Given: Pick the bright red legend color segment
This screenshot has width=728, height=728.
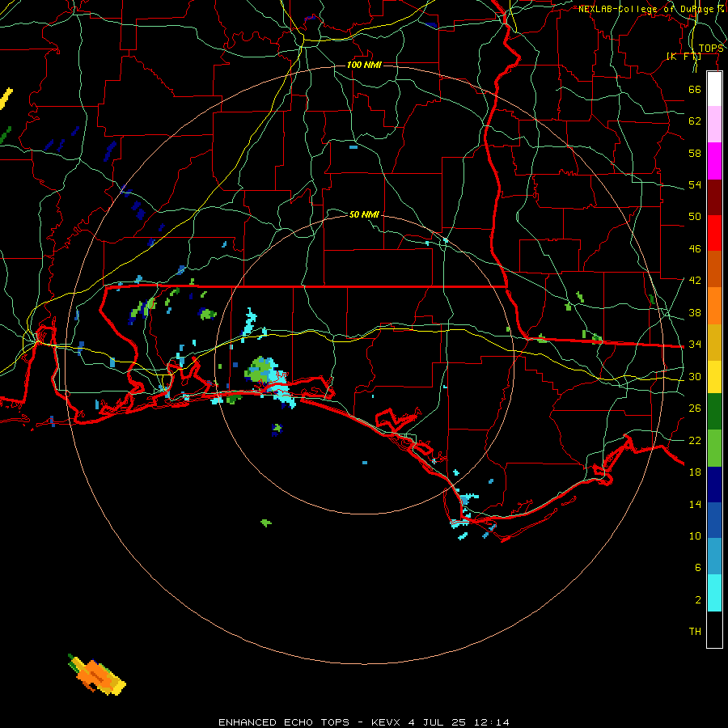Looking at the screenshot, I should (714, 233).
